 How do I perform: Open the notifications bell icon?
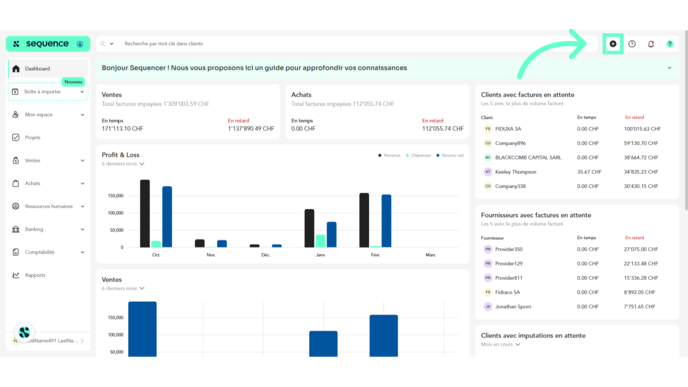[x=651, y=44]
